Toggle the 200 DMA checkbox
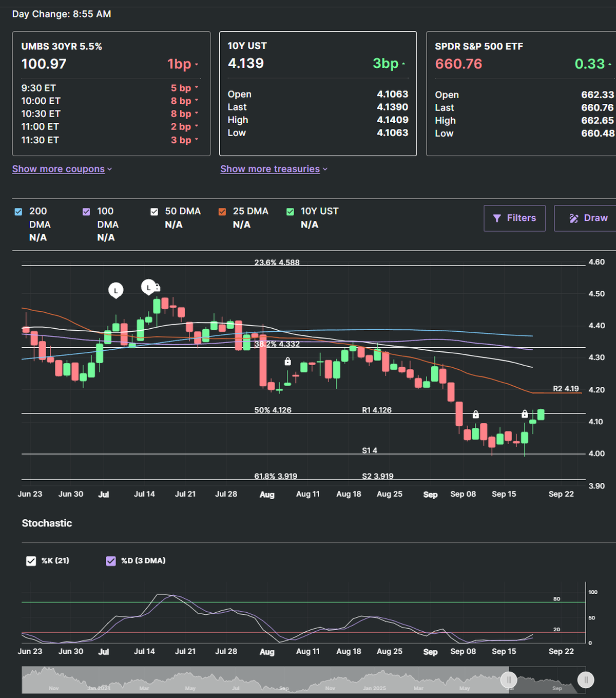The width and height of the screenshot is (616, 698). coord(18,212)
